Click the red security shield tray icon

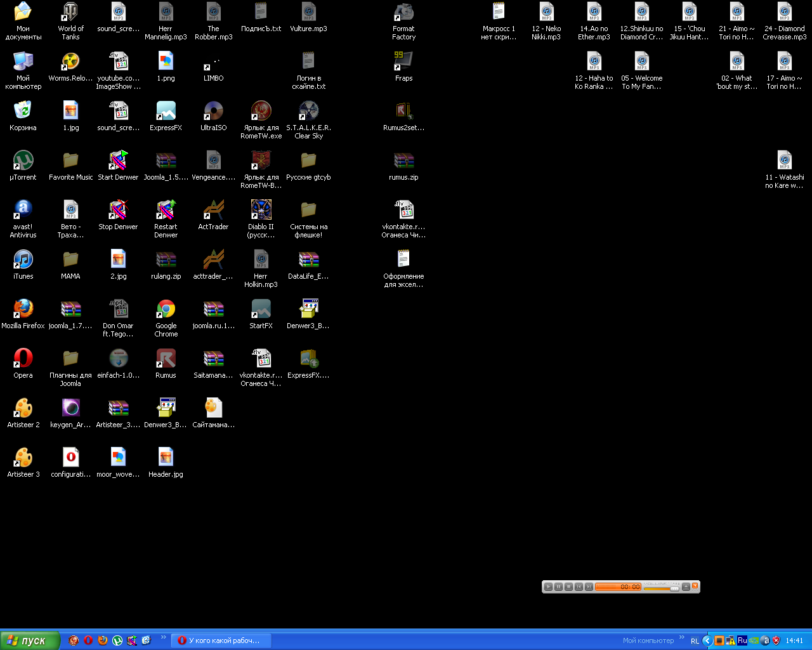pyautogui.click(x=776, y=640)
